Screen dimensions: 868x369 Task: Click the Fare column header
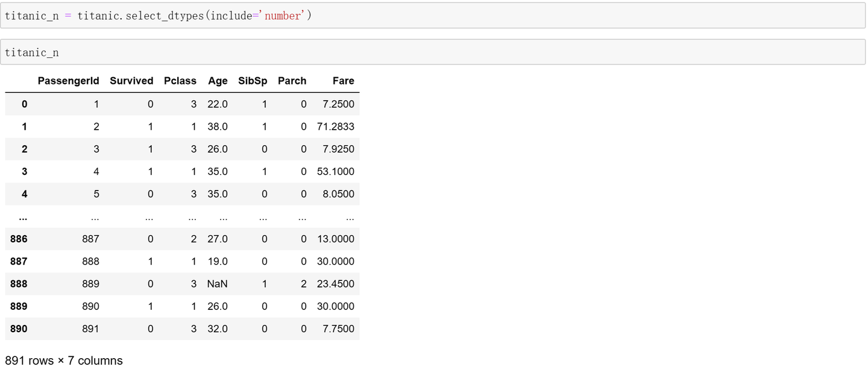[x=343, y=81]
